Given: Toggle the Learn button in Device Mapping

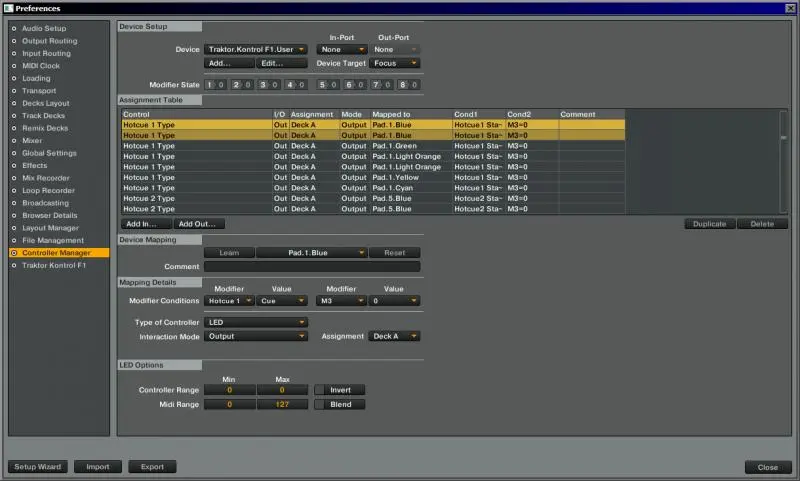Looking at the screenshot, I should [229, 253].
